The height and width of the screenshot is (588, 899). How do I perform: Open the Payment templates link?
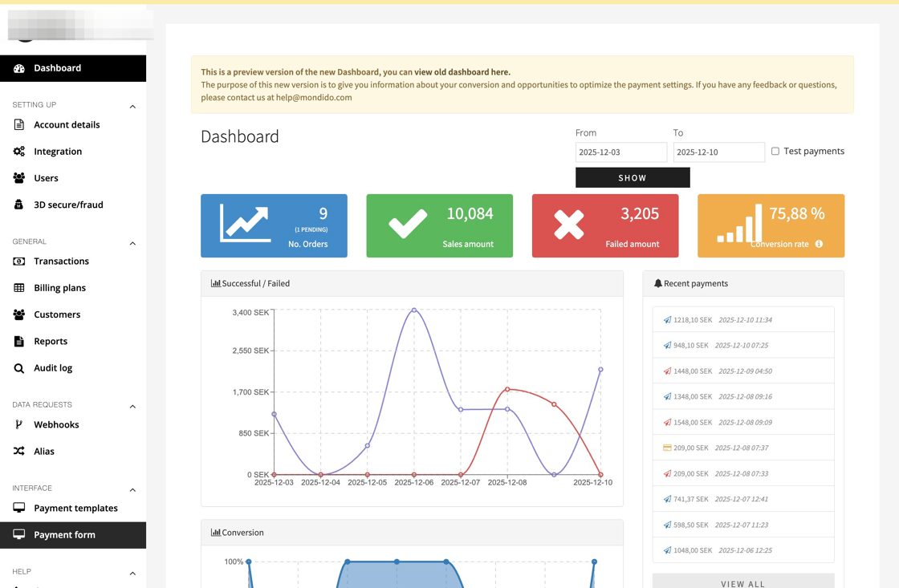coord(73,508)
